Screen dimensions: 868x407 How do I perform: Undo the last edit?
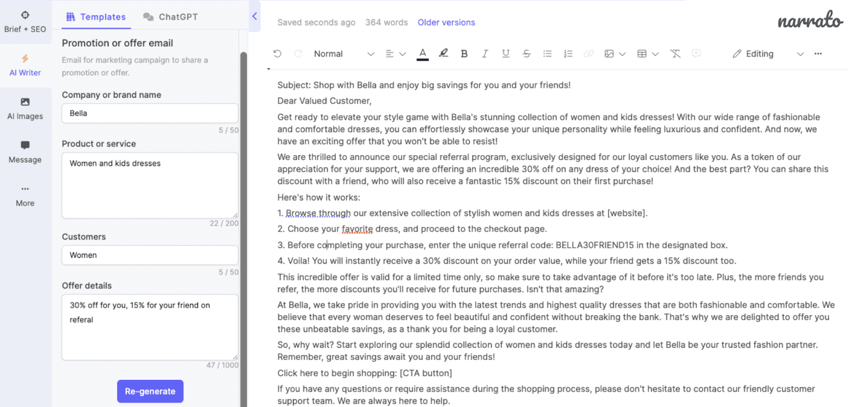pyautogui.click(x=277, y=54)
